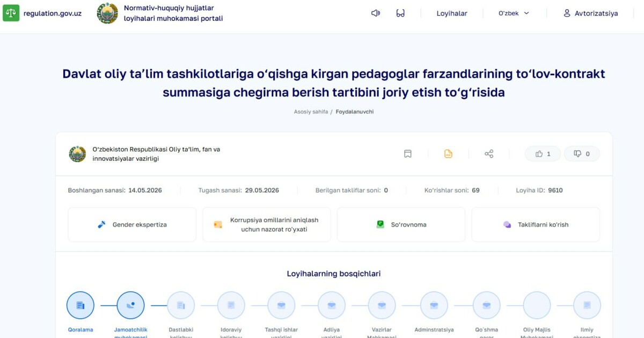Click the portal title Normativ-huquqiy hujjatlar
This screenshot has width=644, height=338.
point(173,13)
